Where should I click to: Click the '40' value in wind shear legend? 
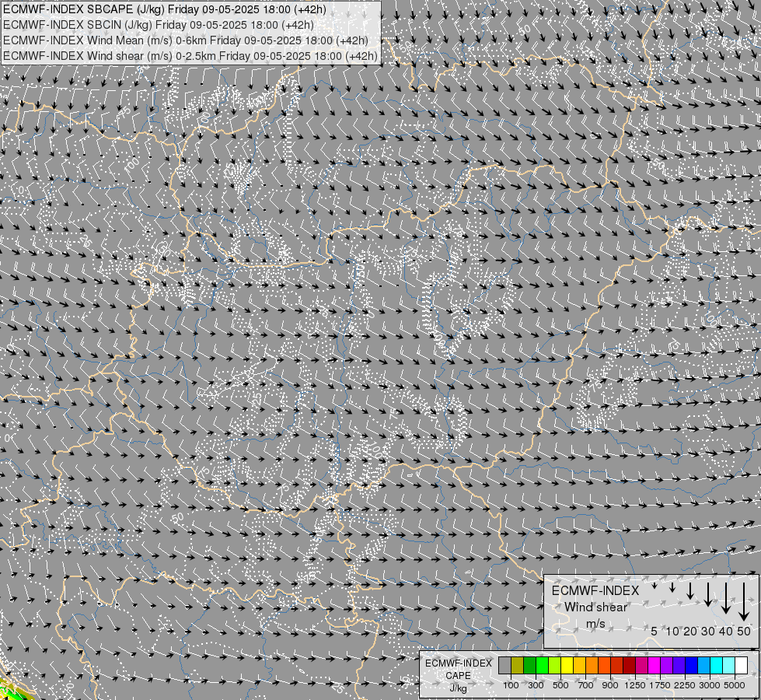pos(725,631)
